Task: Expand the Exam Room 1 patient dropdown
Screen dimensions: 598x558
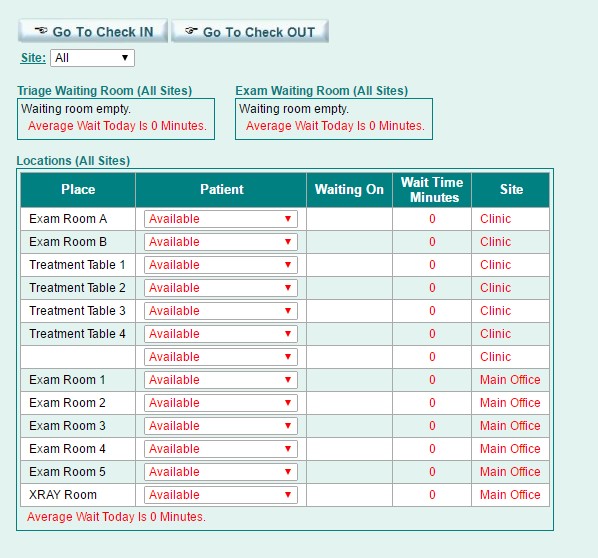Action: [x=221, y=380]
